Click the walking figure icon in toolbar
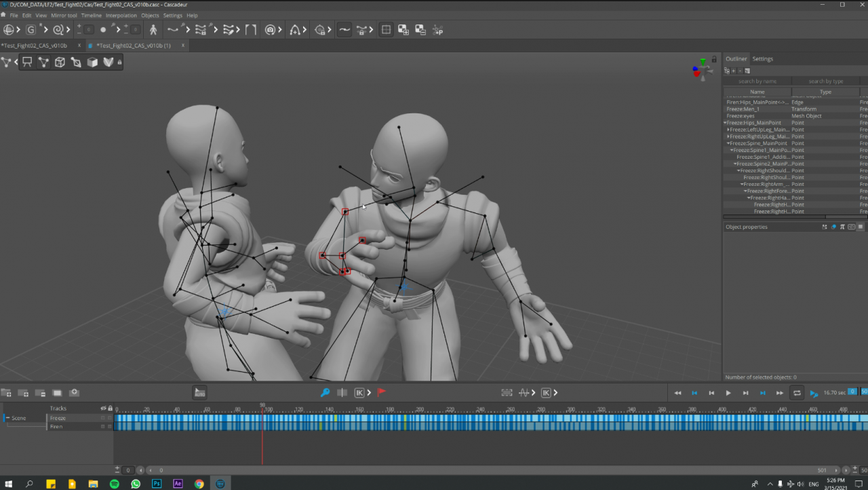The height and width of the screenshot is (490, 868). (x=153, y=30)
